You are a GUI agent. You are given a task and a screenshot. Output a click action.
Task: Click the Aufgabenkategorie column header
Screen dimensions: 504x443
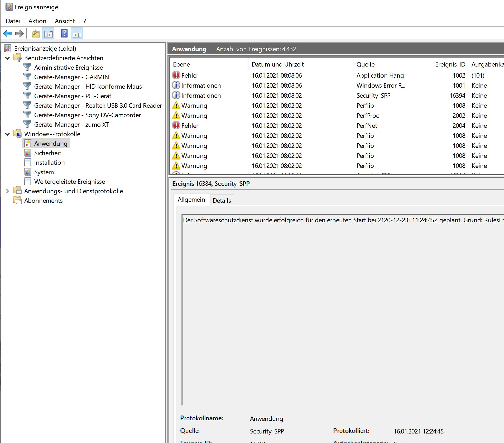click(486, 64)
